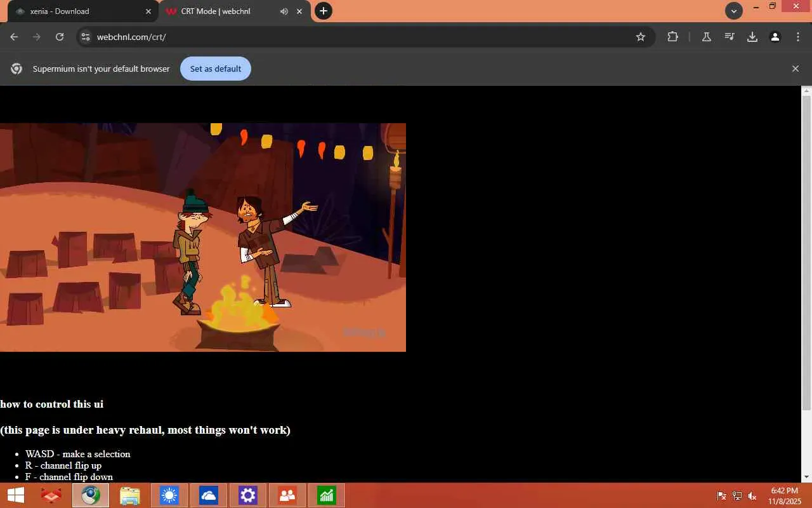Switch to the xenia - Download tab
This screenshot has height=508, width=812.
82,11
